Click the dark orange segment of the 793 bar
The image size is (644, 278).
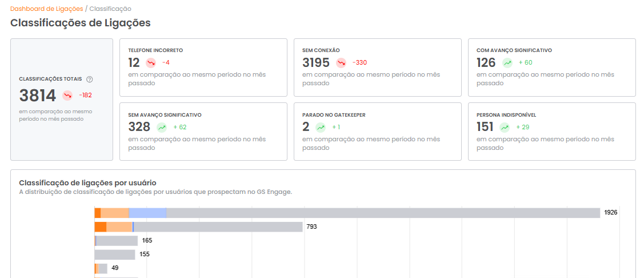pos(100,227)
